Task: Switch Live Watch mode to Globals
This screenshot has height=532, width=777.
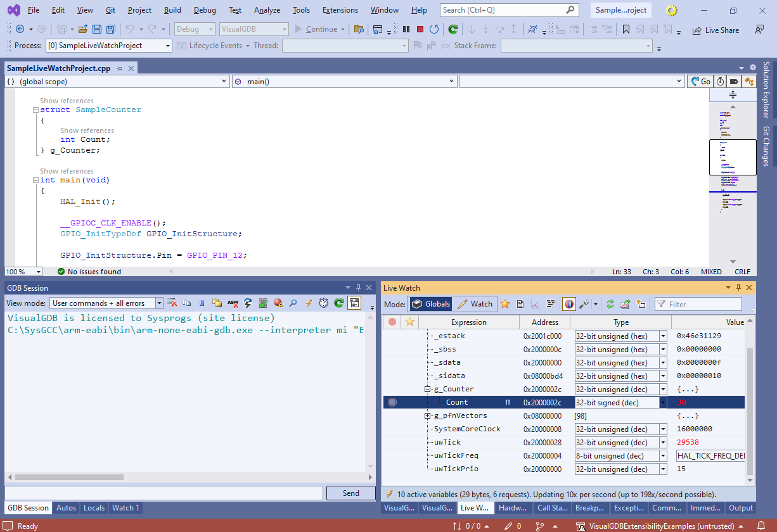Action: 431,304
